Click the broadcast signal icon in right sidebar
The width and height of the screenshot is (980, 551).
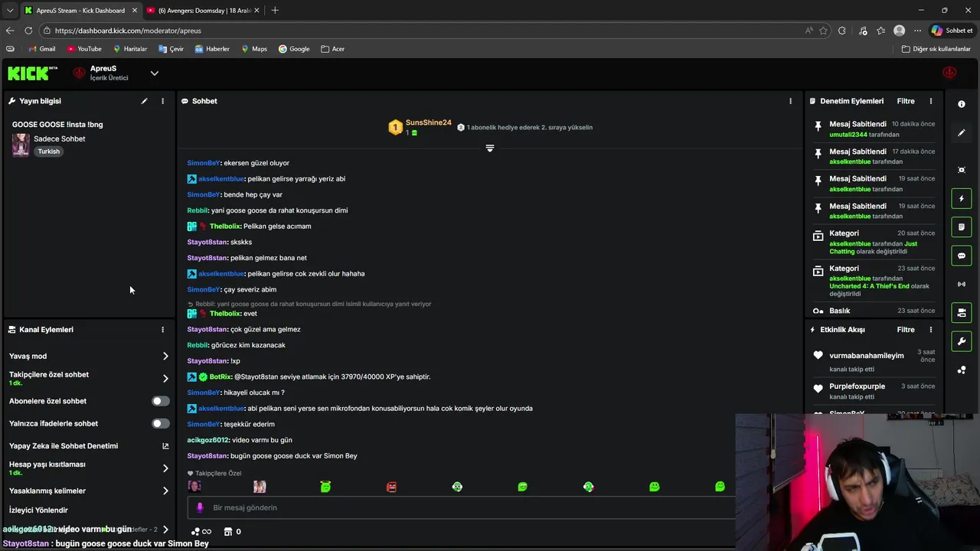click(x=962, y=284)
